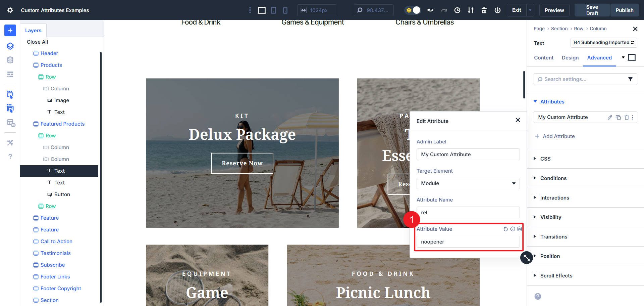Open the Add Module panel with the plus icon

(x=10, y=30)
